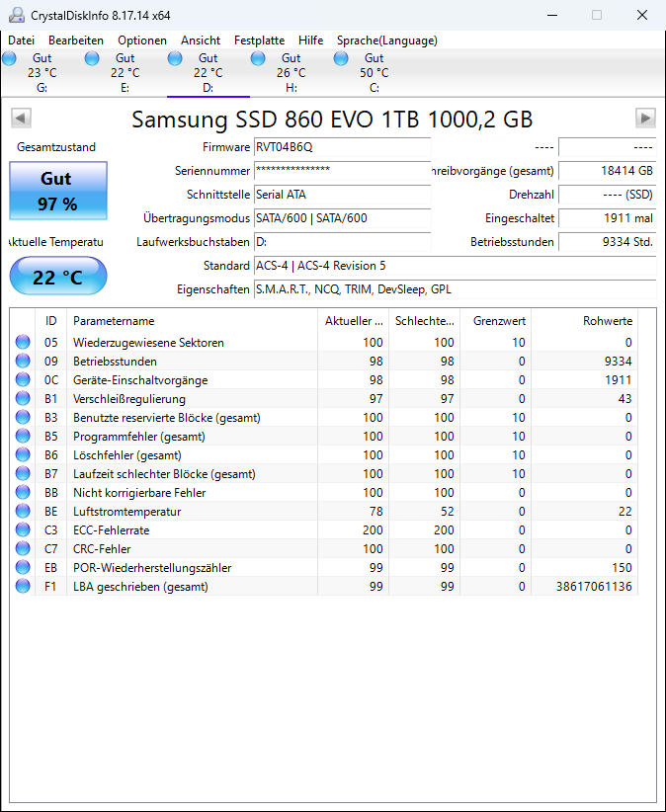This screenshot has width=666, height=812.
Task: Select the Samsung SSD 860 EVO title text
Action: [332, 120]
